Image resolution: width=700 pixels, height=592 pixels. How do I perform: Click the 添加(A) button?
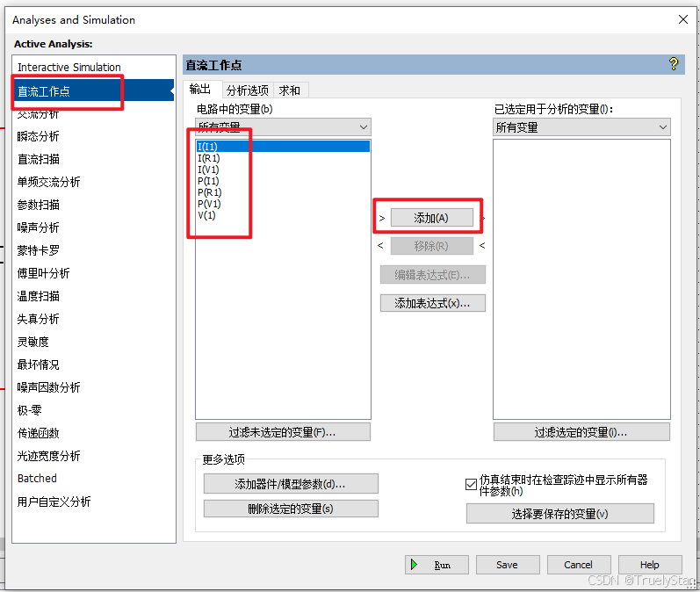tap(432, 218)
